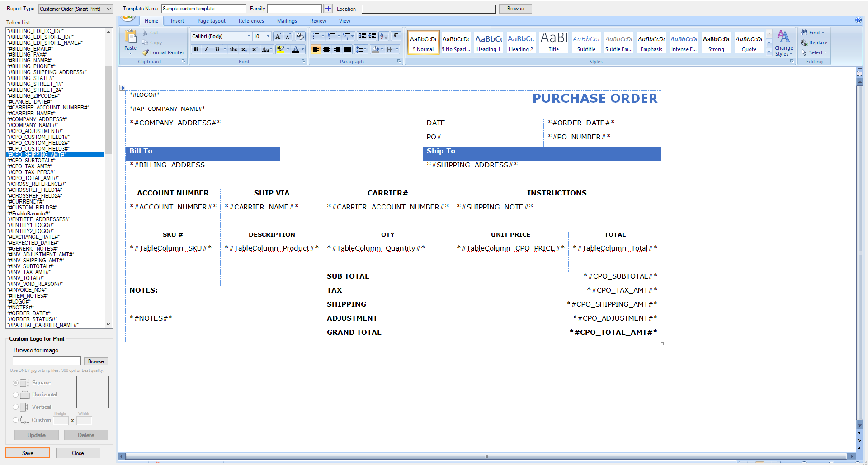Click Browse next to Location field
868x465 pixels.
515,9
